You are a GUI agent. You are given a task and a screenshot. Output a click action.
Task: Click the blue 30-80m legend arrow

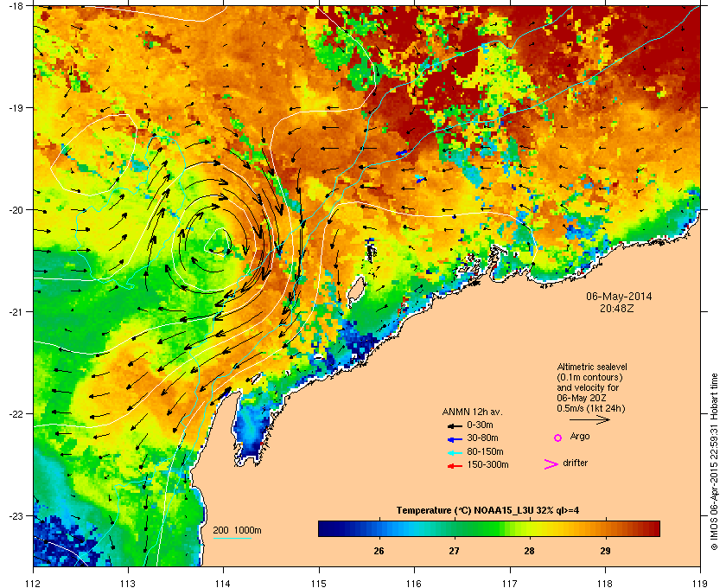pyautogui.click(x=455, y=438)
